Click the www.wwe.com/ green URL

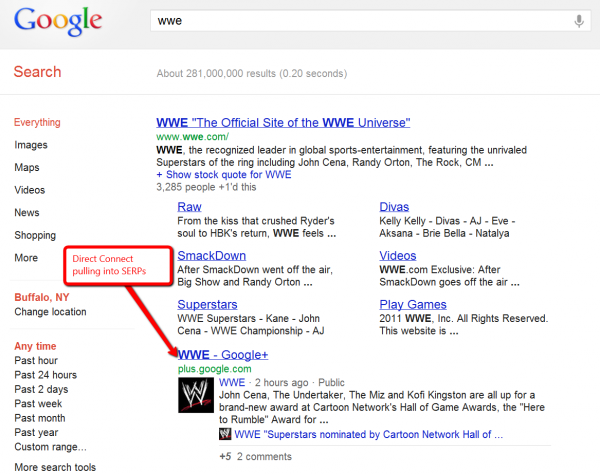click(192, 137)
